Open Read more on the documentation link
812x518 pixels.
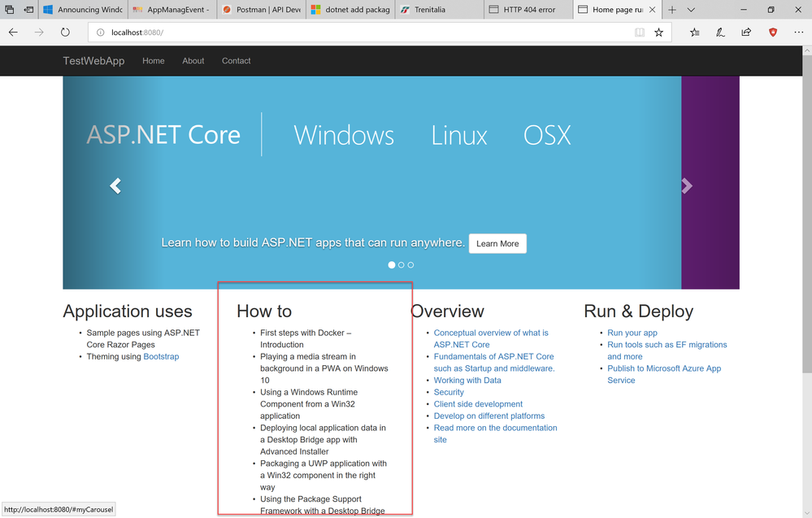pos(496,433)
